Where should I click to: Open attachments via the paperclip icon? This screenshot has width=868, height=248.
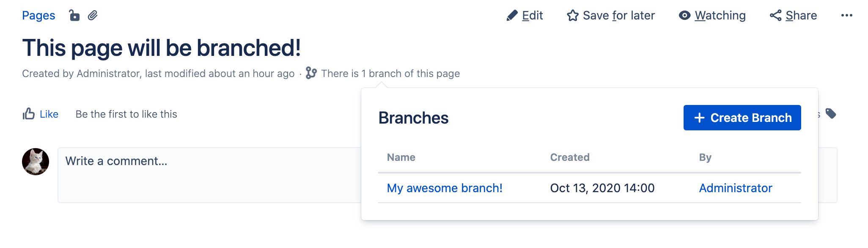point(93,16)
